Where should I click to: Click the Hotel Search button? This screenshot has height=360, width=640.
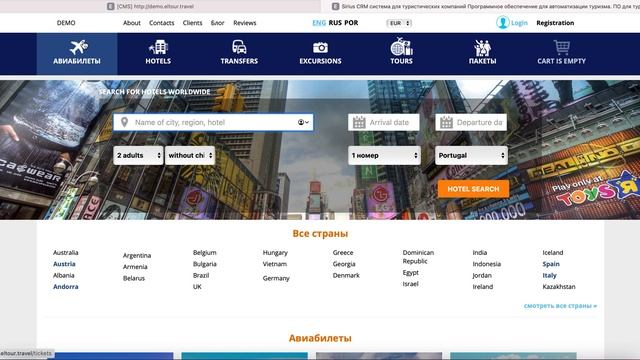pos(473,189)
